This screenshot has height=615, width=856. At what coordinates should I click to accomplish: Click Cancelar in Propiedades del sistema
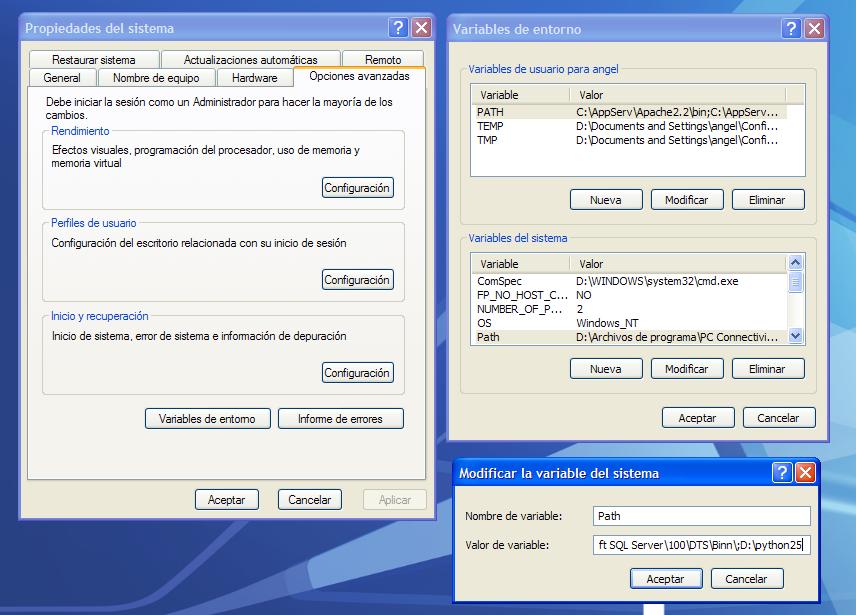pos(310,499)
